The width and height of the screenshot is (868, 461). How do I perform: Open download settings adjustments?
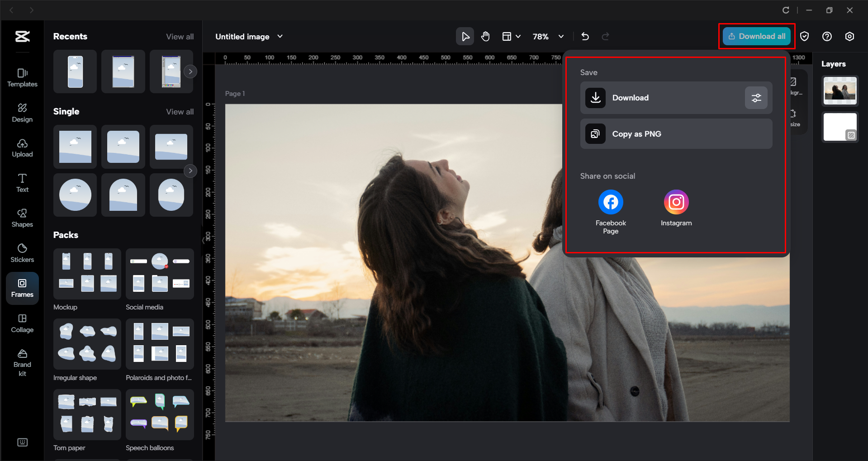pyautogui.click(x=756, y=98)
